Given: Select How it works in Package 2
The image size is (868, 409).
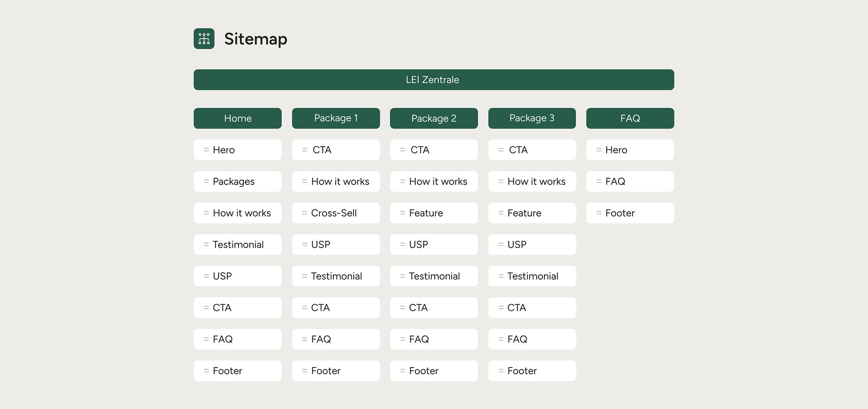Looking at the screenshot, I should click(434, 181).
